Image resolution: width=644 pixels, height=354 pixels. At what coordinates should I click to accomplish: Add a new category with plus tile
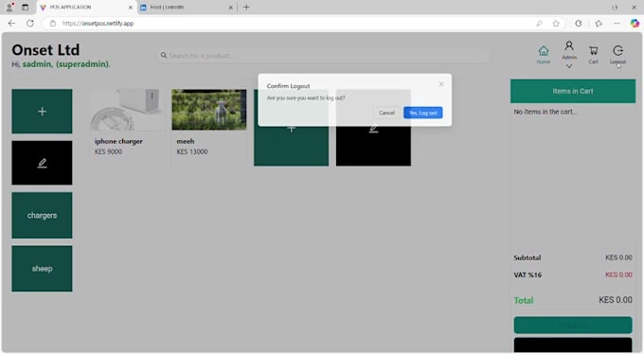pyautogui.click(x=42, y=112)
